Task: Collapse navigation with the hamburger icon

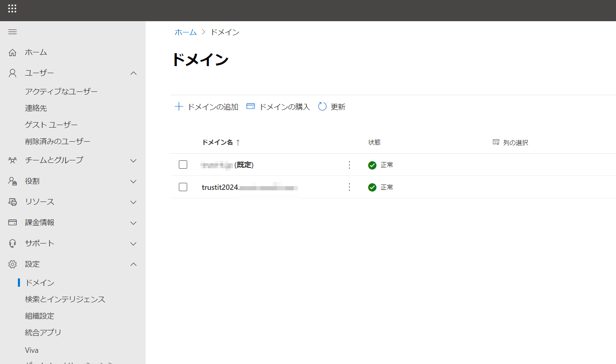Action: point(12,32)
